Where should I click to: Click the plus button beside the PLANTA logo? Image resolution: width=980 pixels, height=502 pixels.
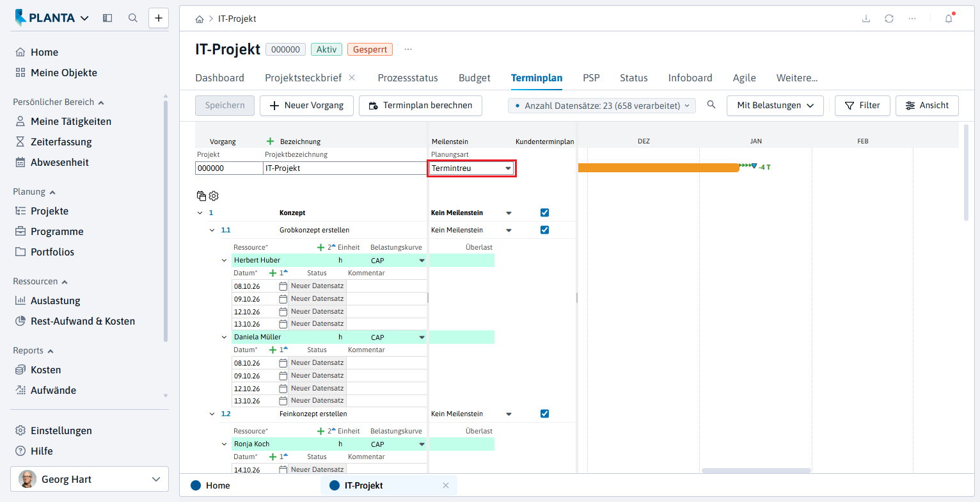[159, 18]
